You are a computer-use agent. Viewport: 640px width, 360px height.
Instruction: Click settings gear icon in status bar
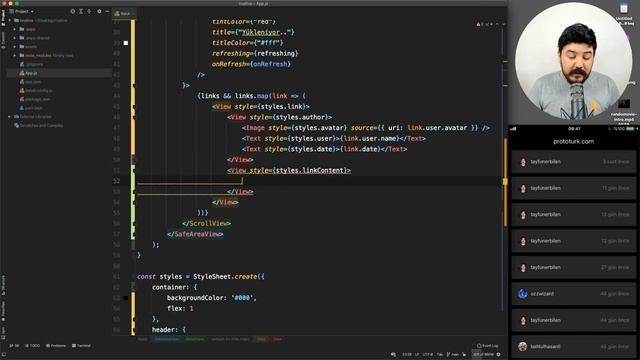(498, 354)
